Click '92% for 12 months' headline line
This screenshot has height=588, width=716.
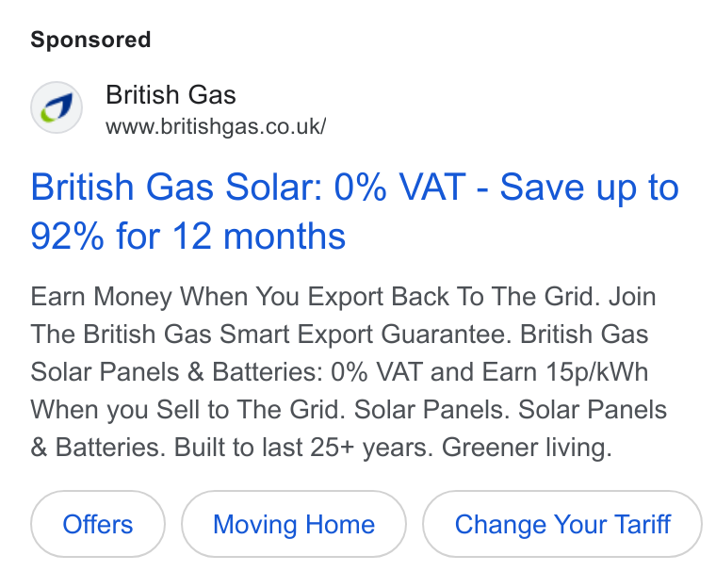click(188, 237)
